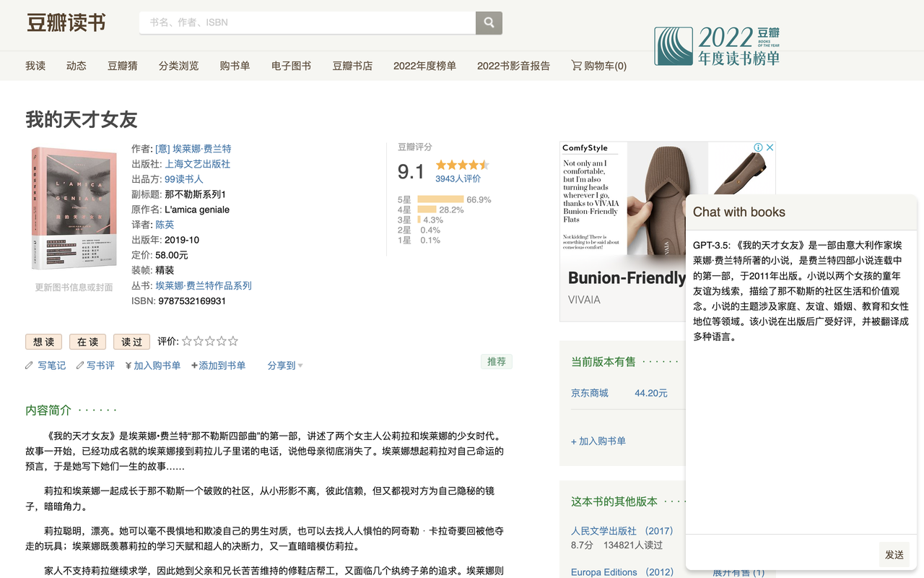The height and width of the screenshot is (578, 924).
Task: Click 写书评 link
Action: click(x=101, y=366)
